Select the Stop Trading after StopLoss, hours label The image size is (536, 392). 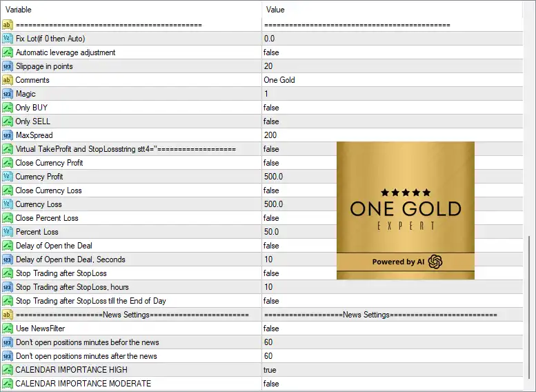click(72, 287)
